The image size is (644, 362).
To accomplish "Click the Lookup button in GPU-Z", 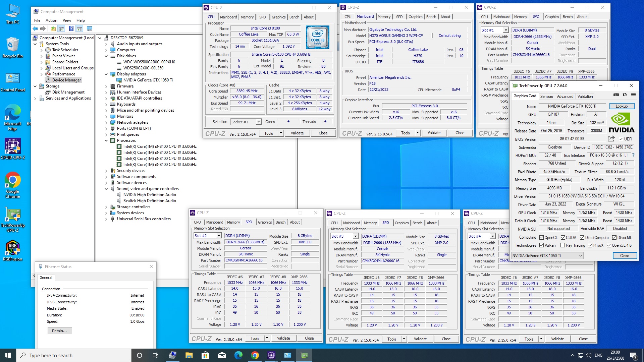I will click(x=622, y=106).
